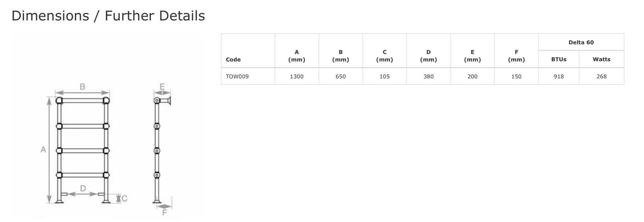Click the E label on side view
The height and width of the screenshot is (222, 644).
[x=162, y=87]
